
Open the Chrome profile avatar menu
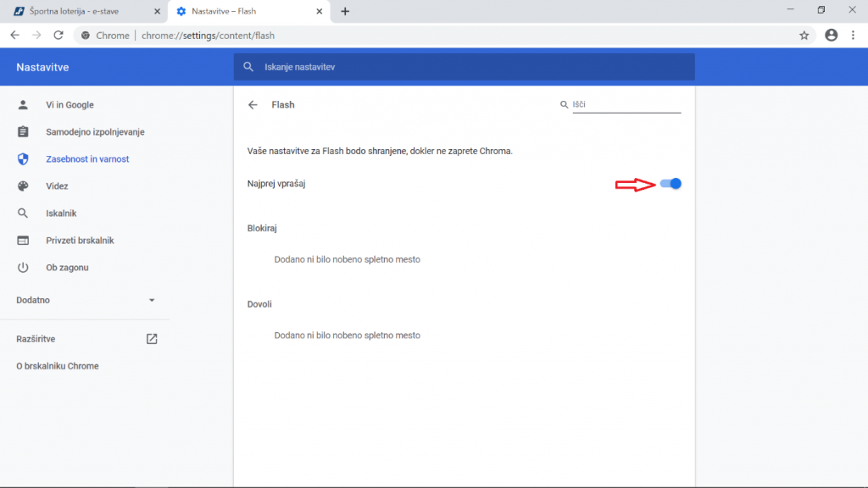click(831, 35)
